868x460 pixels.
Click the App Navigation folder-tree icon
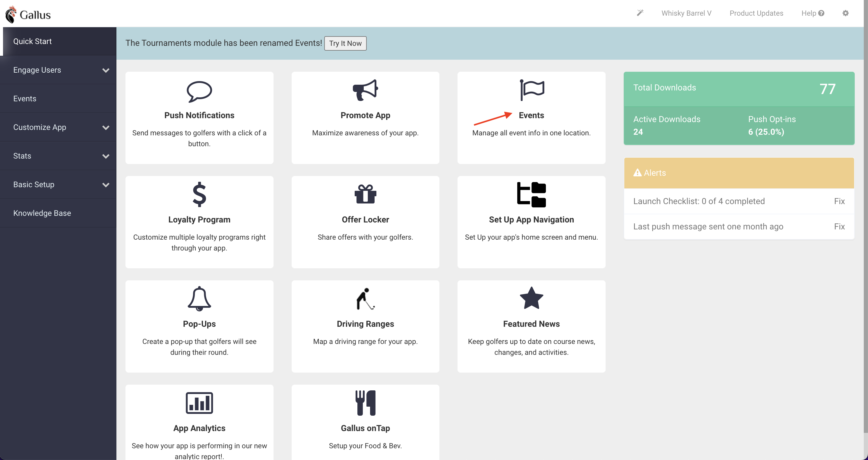pyautogui.click(x=531, y=194)
